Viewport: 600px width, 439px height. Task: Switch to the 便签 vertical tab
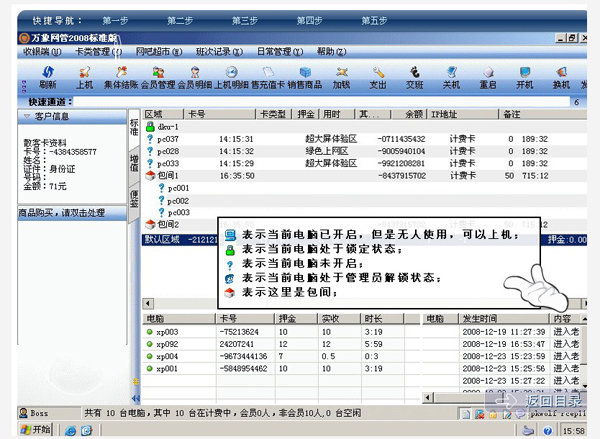click(x=134, y=199)
